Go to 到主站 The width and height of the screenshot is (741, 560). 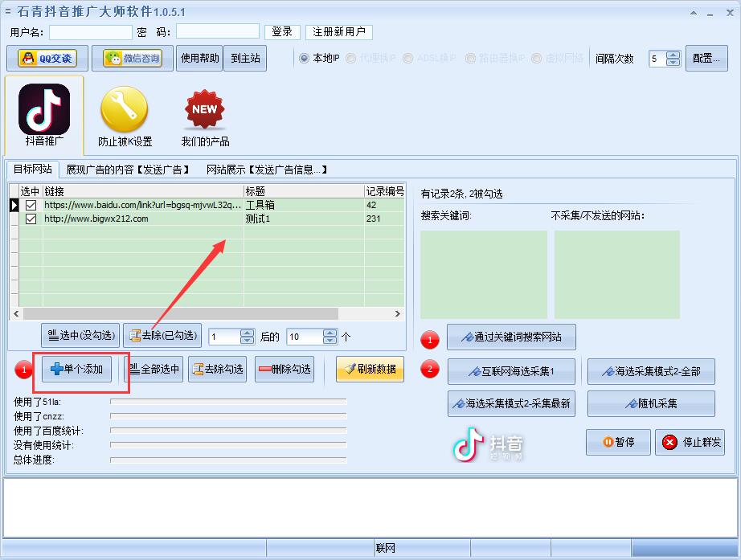[x=245, y=58]
